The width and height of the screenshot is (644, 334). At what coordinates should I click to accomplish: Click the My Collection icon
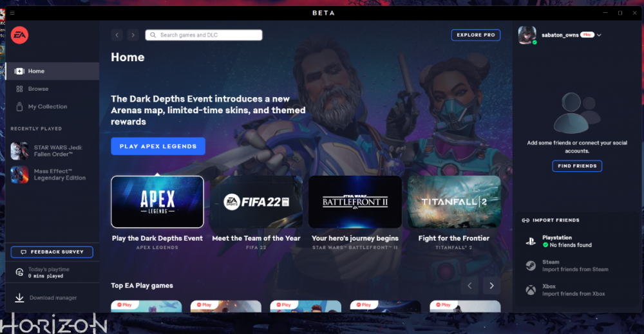click(x=19, y=107)
